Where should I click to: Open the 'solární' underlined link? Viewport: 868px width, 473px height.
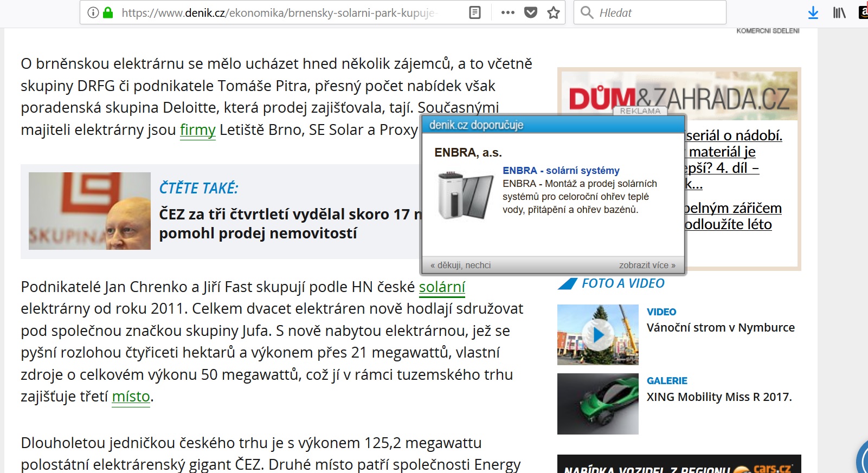(442, 287)
